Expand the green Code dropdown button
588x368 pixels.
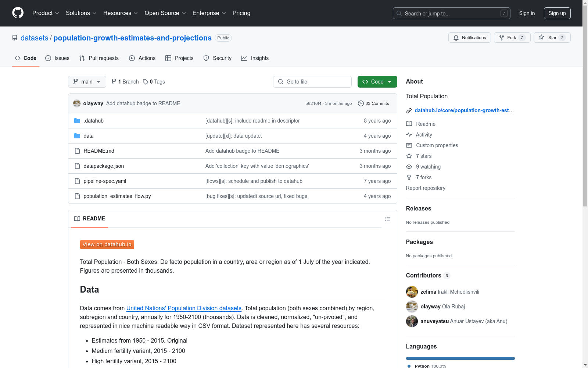tap(377, 82)
